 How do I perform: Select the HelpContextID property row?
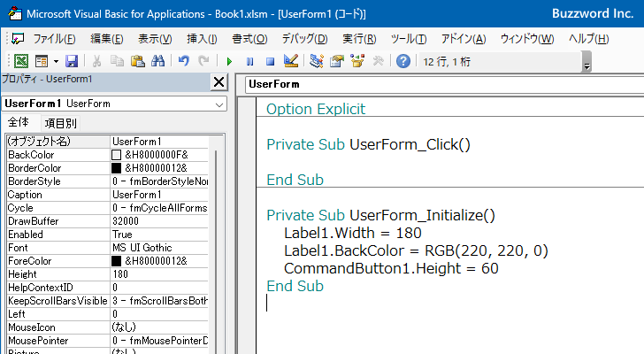(x=108, y=288)
